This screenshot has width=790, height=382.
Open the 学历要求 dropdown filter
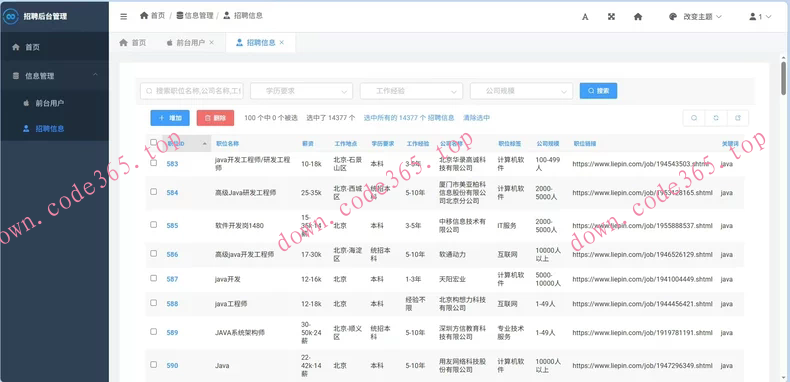click(301, 91)
